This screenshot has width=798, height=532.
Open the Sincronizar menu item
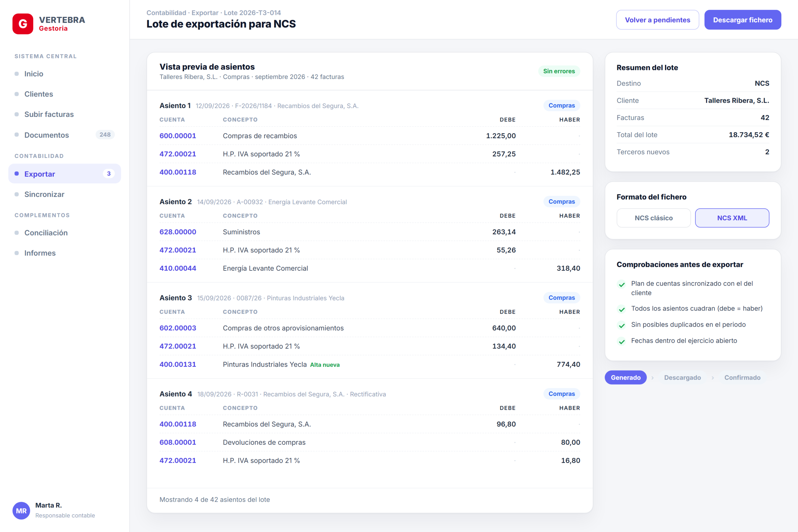click(x=65, y=194)
